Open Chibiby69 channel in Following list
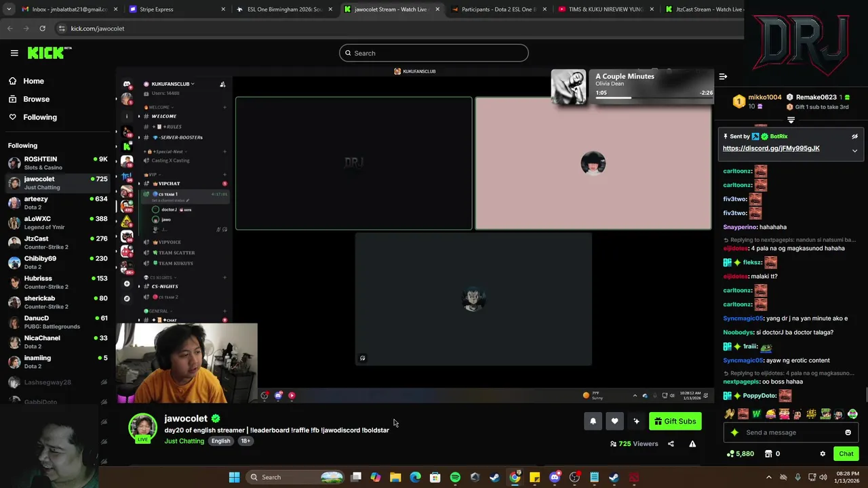This screenshot has width=868, height=488. pyautogui.click(x=58, y=262)
